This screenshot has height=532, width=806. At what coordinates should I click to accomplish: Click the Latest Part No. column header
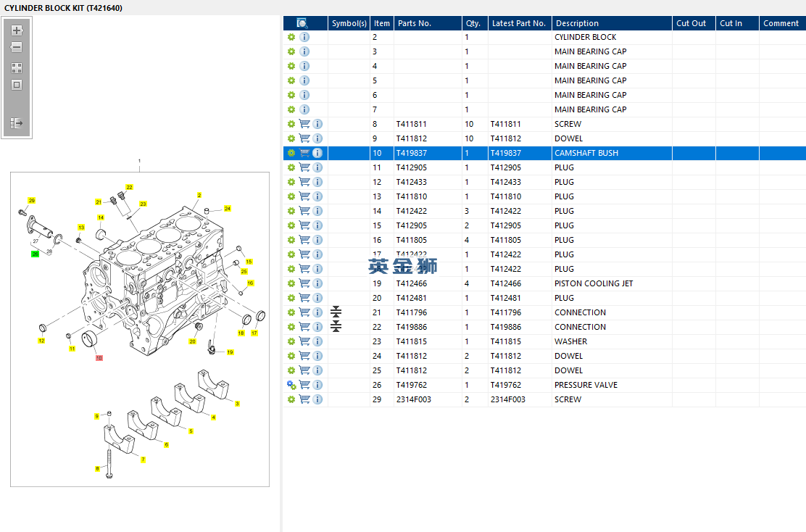tap(518, 23)
